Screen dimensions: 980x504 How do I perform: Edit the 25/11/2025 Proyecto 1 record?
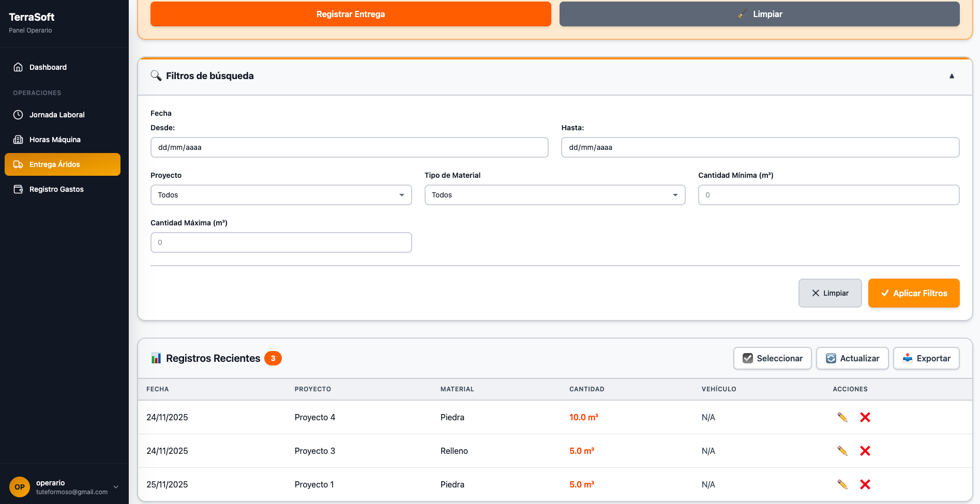842,484
